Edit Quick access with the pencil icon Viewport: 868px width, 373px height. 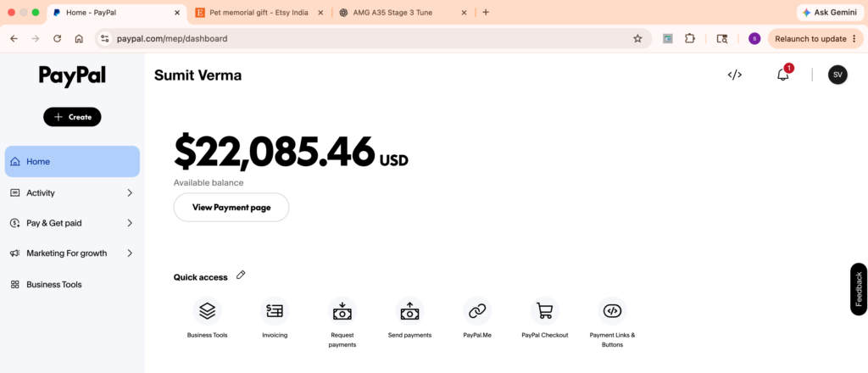point(241,275)
